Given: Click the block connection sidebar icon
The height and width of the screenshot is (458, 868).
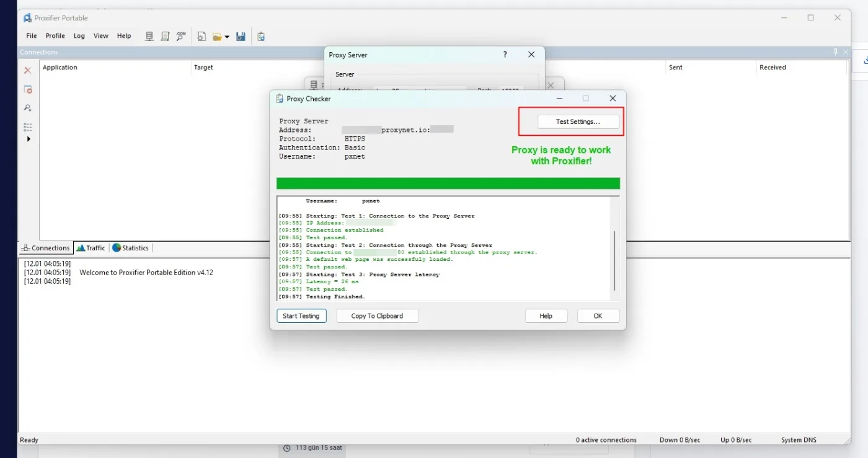Looking at the screenshot, I should click(x=28, y=89).
